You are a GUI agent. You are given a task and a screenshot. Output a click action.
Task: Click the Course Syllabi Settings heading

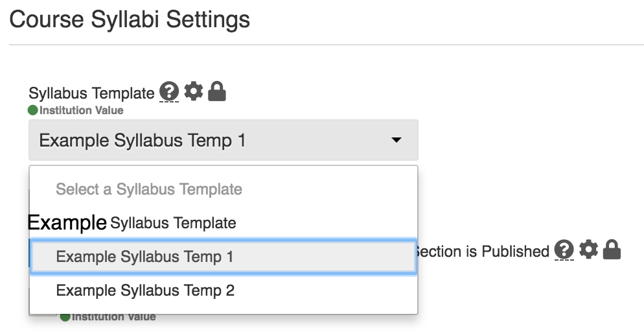click(130, 19)
